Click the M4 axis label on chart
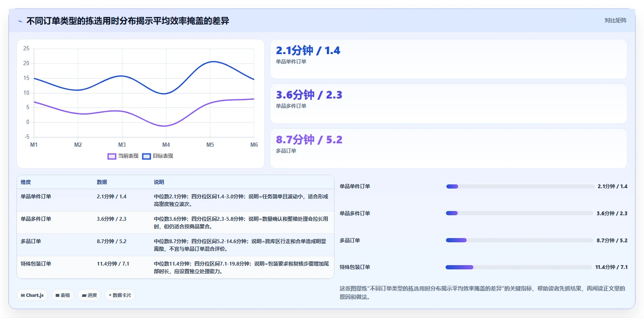Viewport: 644px width, 318px height. 166,145
